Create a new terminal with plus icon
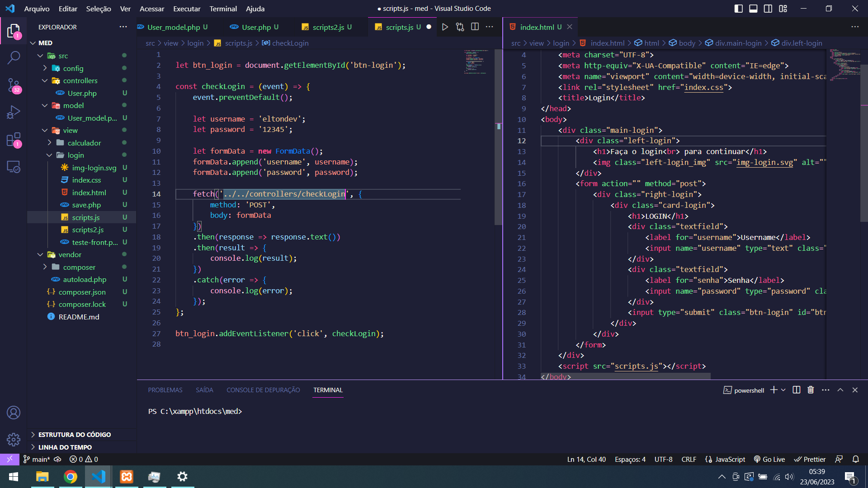Screen dimensions: 868x488 pyautogui.click(x=774, y=390)
